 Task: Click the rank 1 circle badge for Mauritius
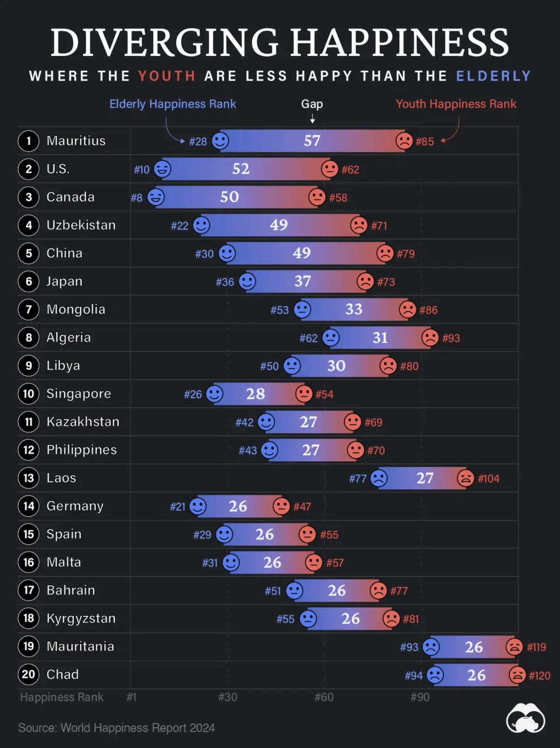[x=28, y=141]
